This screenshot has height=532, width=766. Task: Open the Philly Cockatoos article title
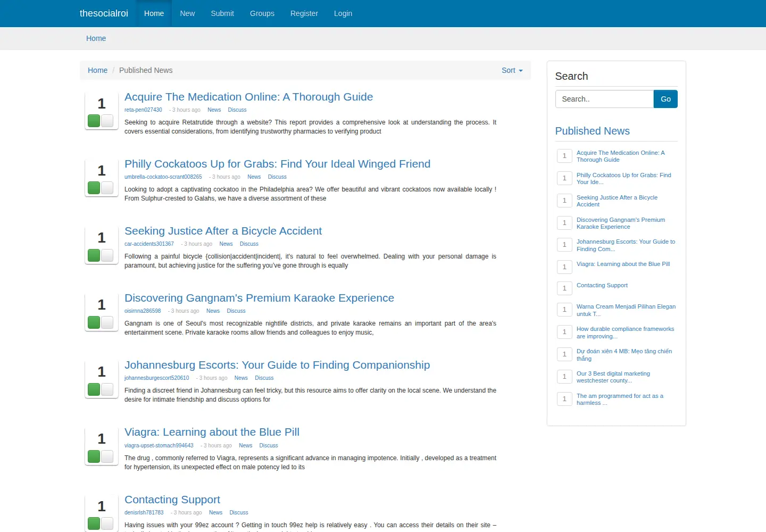click(x=278, y=164)
